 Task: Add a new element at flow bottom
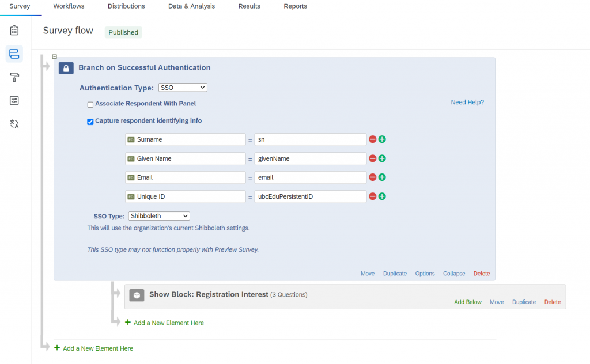click(x=94, y=348)
